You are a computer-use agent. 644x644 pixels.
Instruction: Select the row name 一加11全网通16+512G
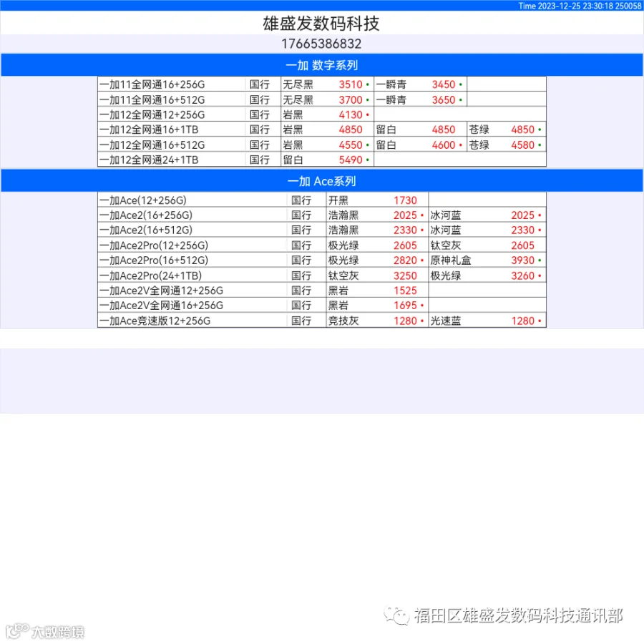(152, 99)
